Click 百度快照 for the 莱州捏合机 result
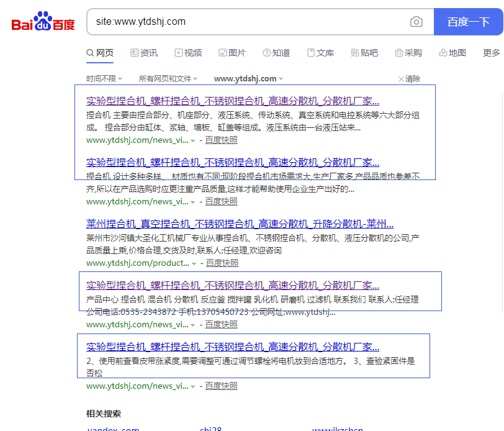Image resolution: width=504 pixels, height=431 pixels. coord(222,263)
